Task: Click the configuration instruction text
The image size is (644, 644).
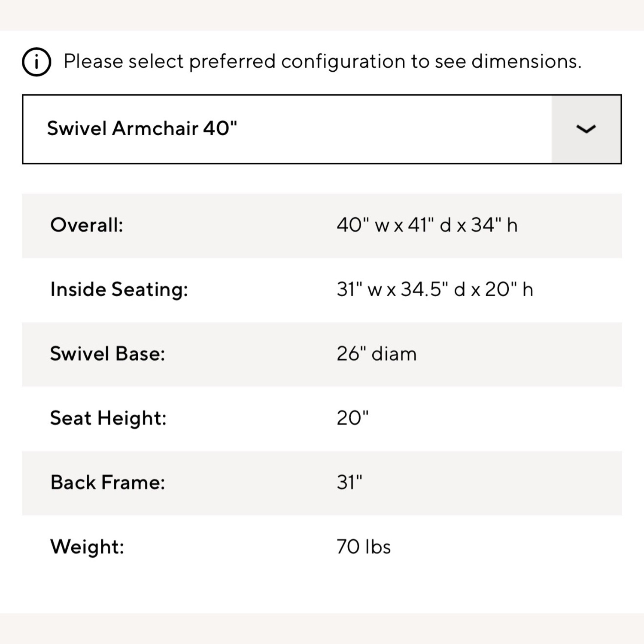Action: pyautogui.click(x=322, y=61)
